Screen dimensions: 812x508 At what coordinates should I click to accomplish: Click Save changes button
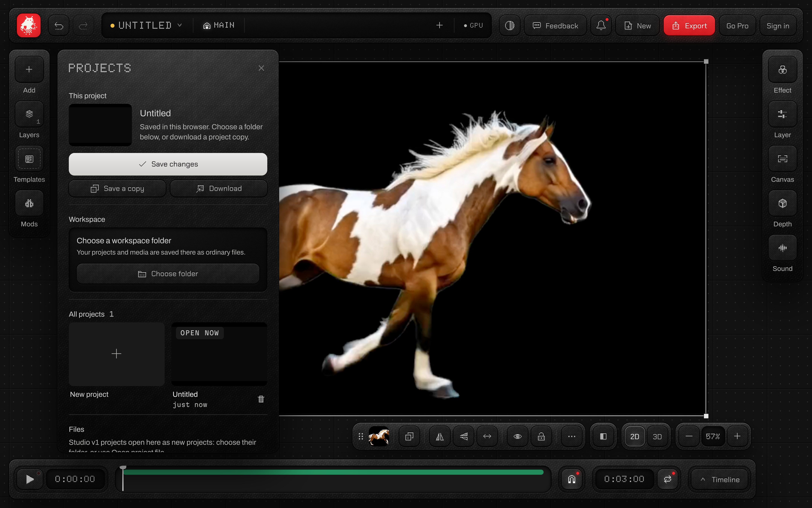(x=168, y=164)
